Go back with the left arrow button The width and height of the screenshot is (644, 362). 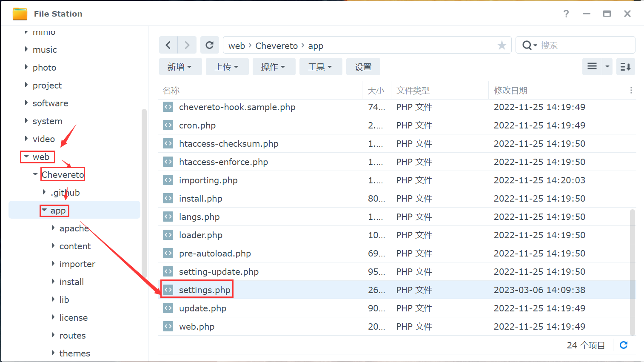(x=168, y=45)
